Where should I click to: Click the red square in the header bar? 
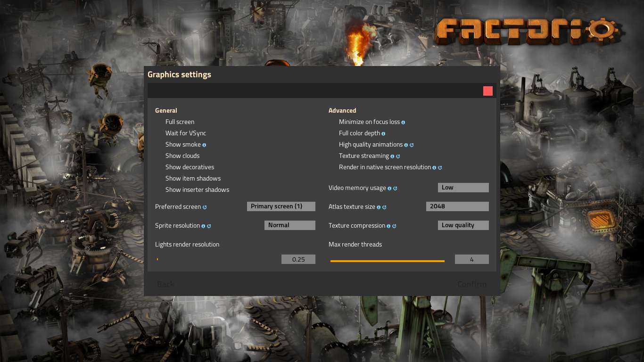click(x=488, y=91)
